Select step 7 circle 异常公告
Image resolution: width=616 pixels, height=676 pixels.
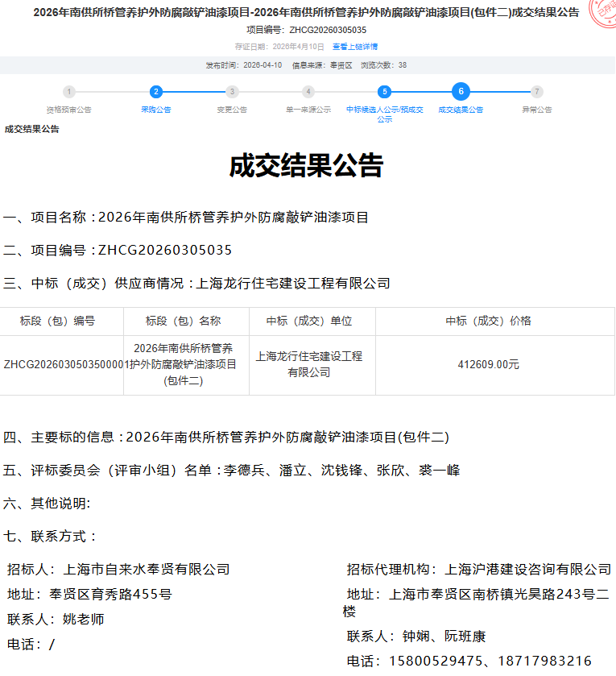coord(537,92)
